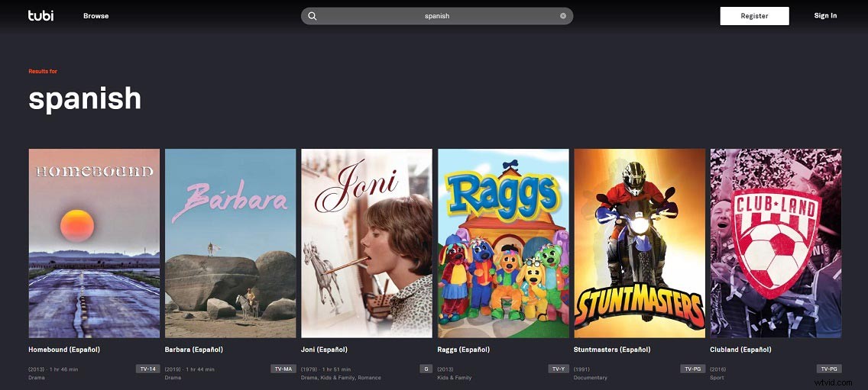This screenshot has height=390, width=868.
Task: Open the Stuntmasters poster thumbnail
Action: pyautogui.click(x=640, y=243)
